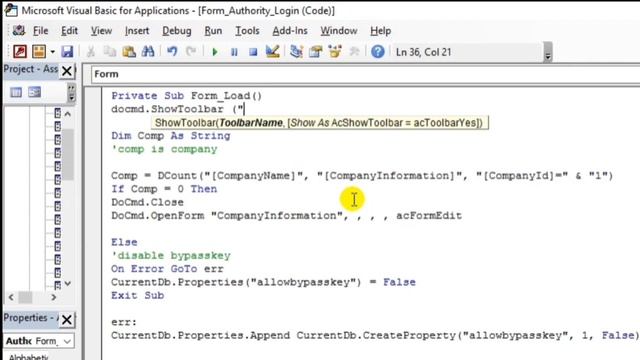The height and width of the screenshot is (360, 640).
Task: Click the 'DoCmd.Close' line
Action: click(147, 202)
